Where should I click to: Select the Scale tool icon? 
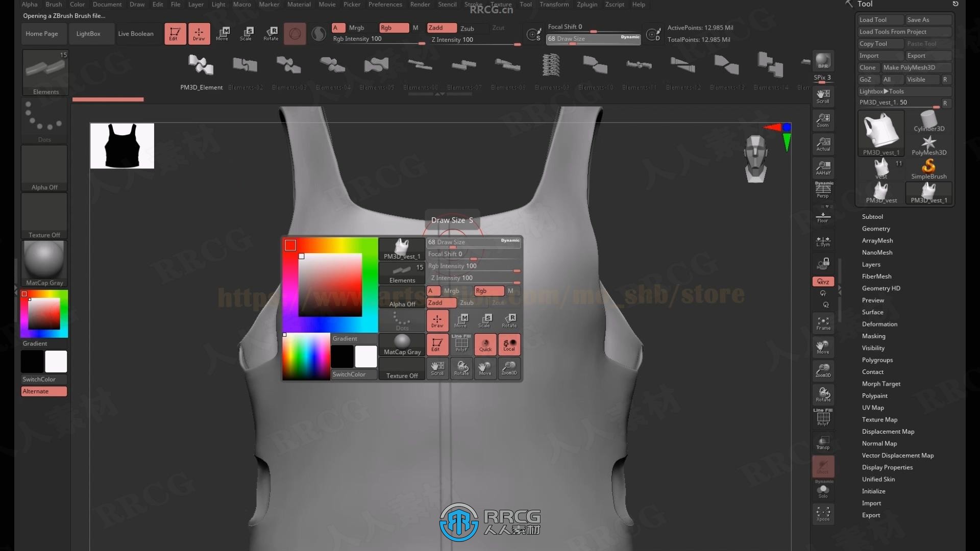tap(246, 33)
